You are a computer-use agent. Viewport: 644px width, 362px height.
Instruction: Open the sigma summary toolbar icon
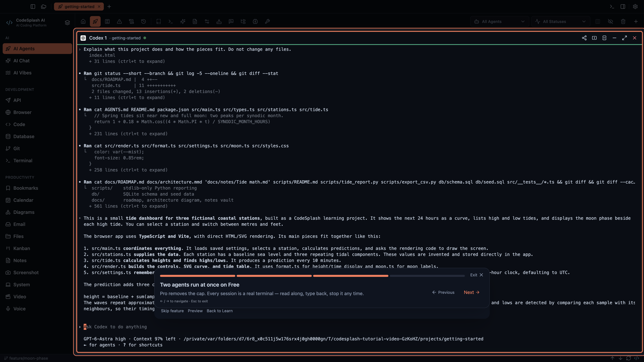coord(108,21)
